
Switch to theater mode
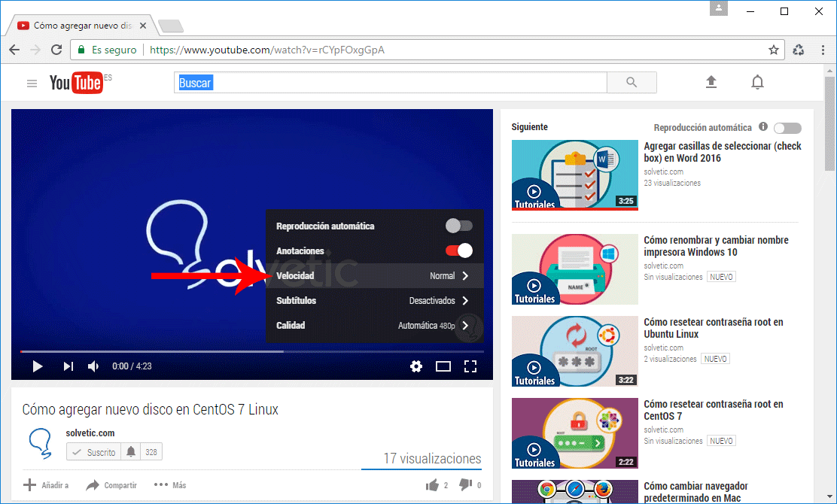443,366
